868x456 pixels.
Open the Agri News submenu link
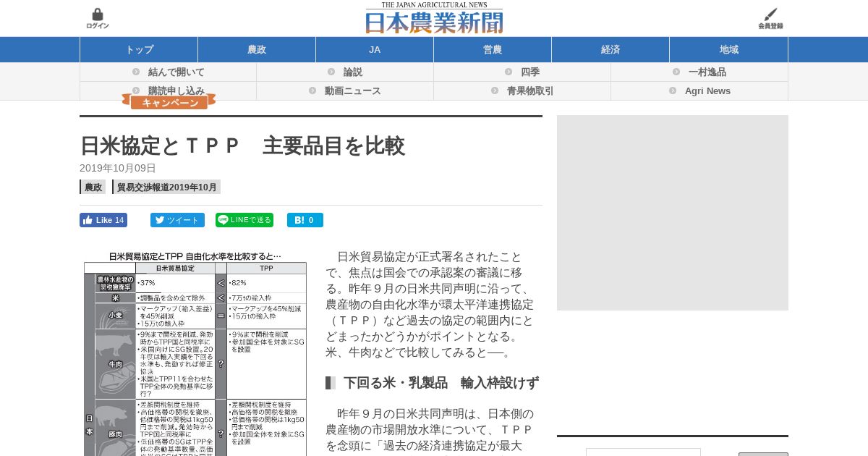tap(707, 91)
